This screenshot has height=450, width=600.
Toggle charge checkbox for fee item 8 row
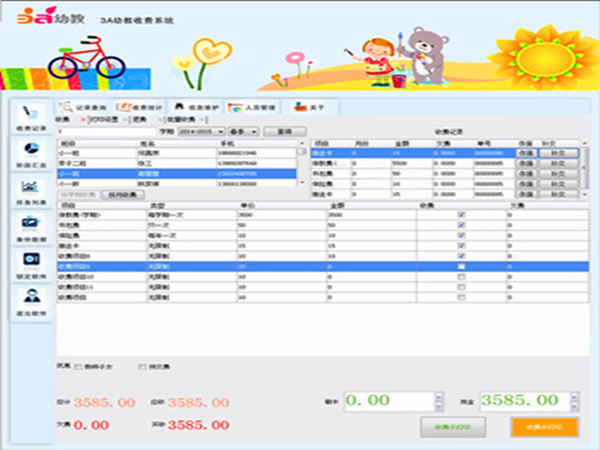461,256
